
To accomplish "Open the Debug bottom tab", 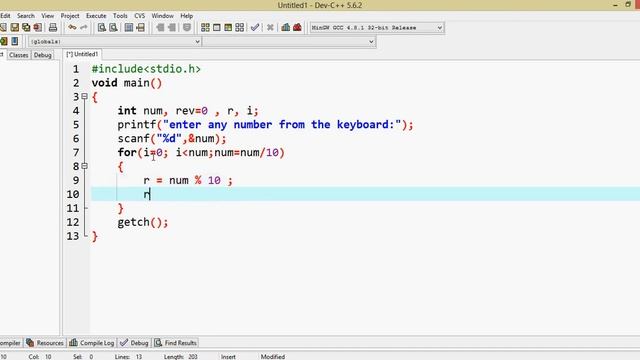I will click(x=134, y=343).
